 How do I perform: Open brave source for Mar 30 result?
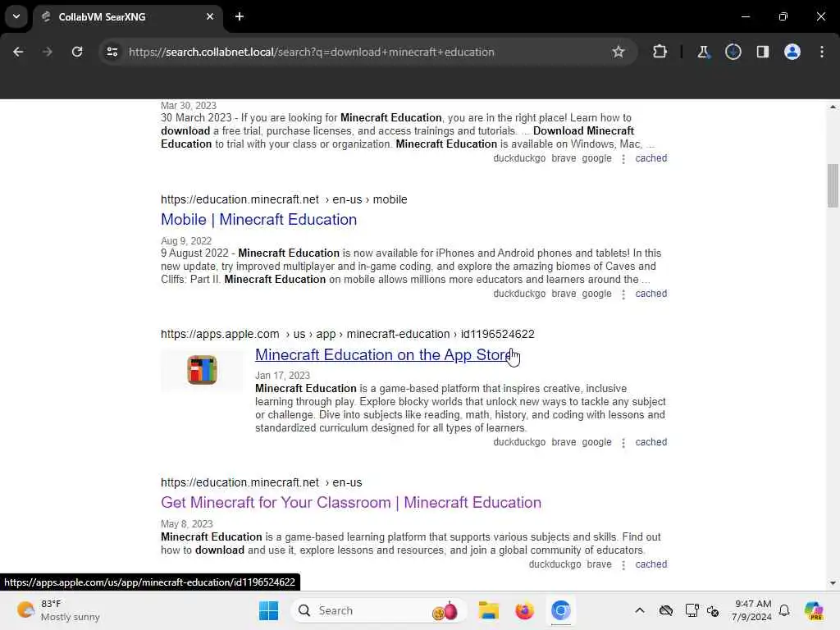[564, 158]
